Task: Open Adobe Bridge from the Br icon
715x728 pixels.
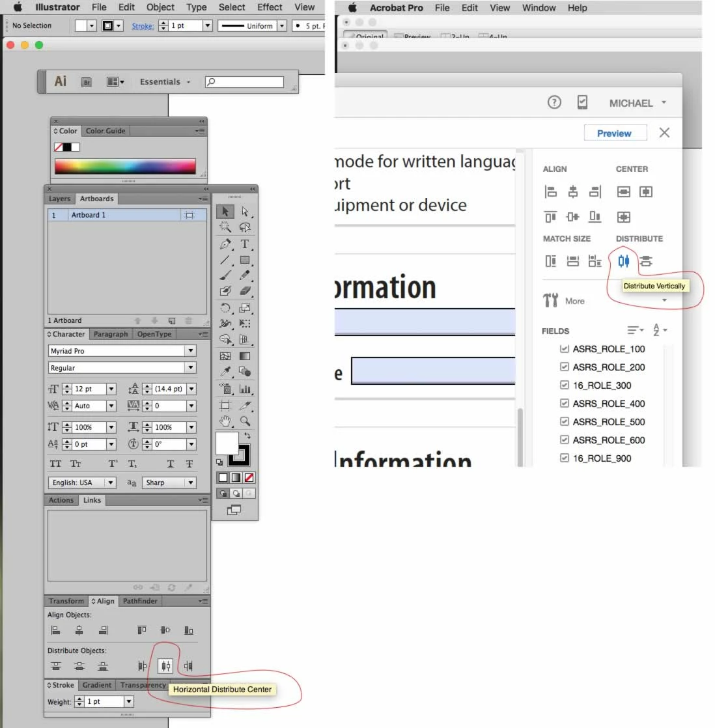Action: pos(87,82)
